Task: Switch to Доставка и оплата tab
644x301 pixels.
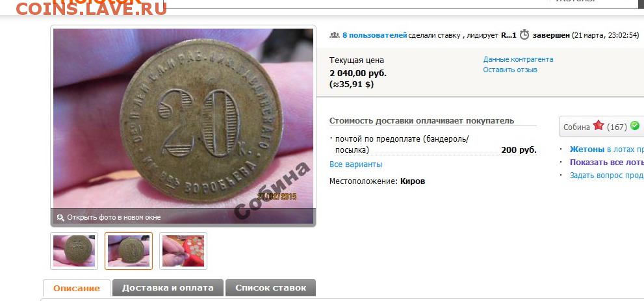Action: coord(168,287)
